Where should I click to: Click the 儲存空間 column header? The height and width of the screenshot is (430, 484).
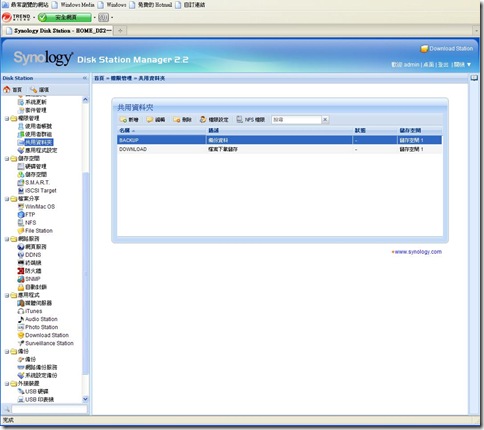420,130
